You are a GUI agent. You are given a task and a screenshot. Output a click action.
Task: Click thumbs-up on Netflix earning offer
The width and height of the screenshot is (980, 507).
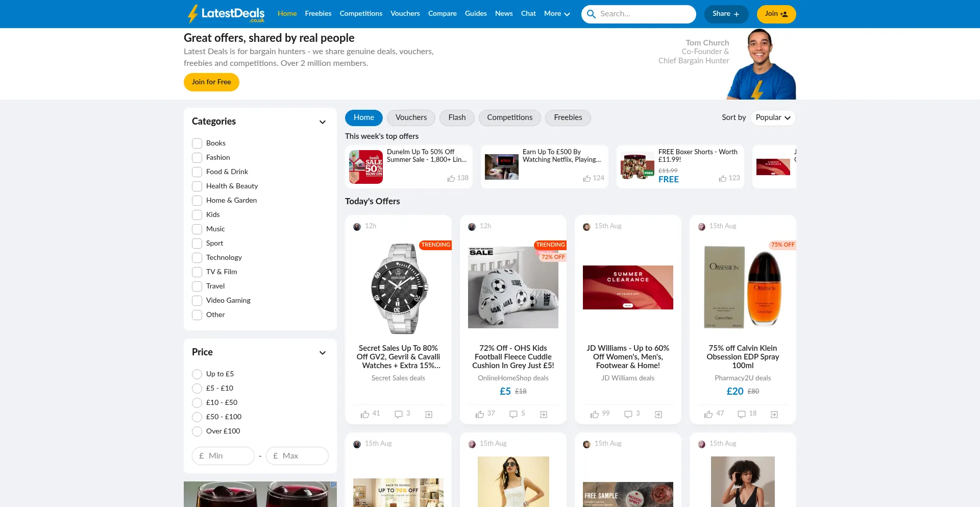587,178
